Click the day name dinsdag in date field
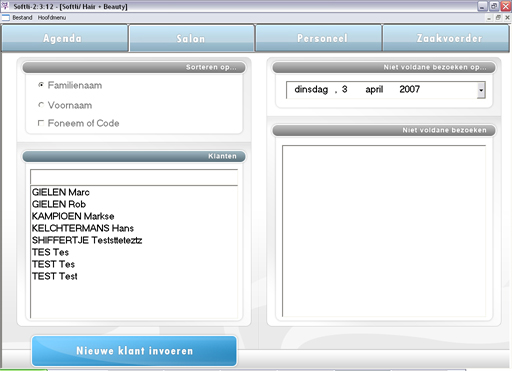This screenshot has height=371, width=512. coord(311,89)
